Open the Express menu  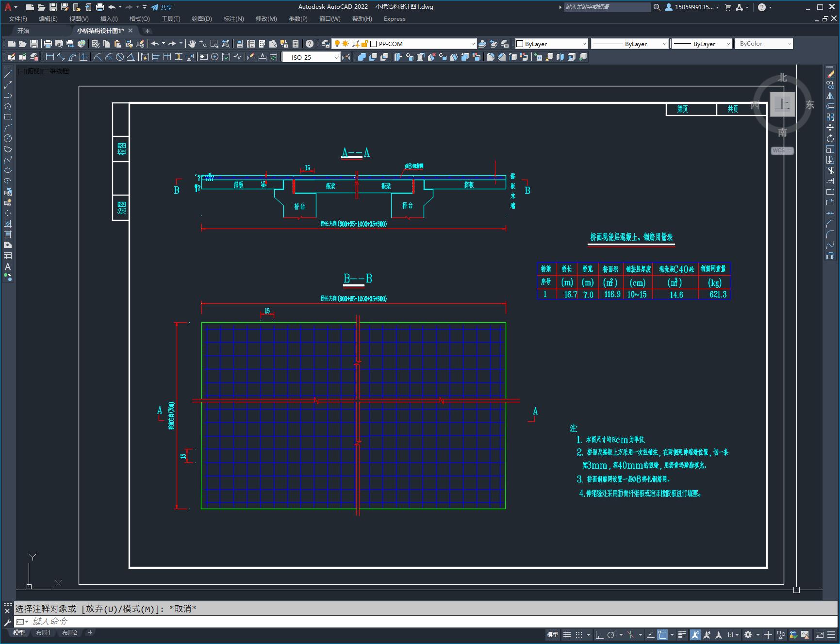coord(395,19)
